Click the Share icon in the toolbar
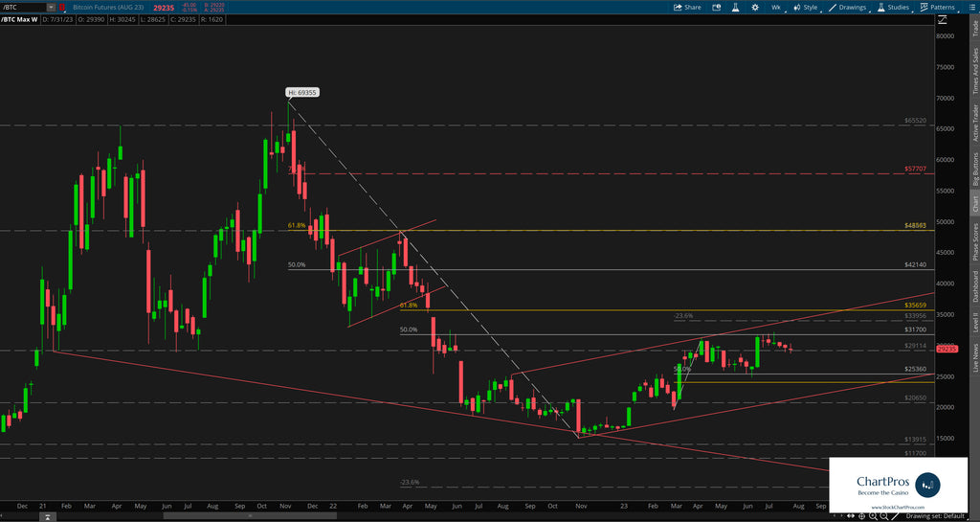Image resolution: width=980 pixels, height=522 pixels. click(x=686, y=7)
